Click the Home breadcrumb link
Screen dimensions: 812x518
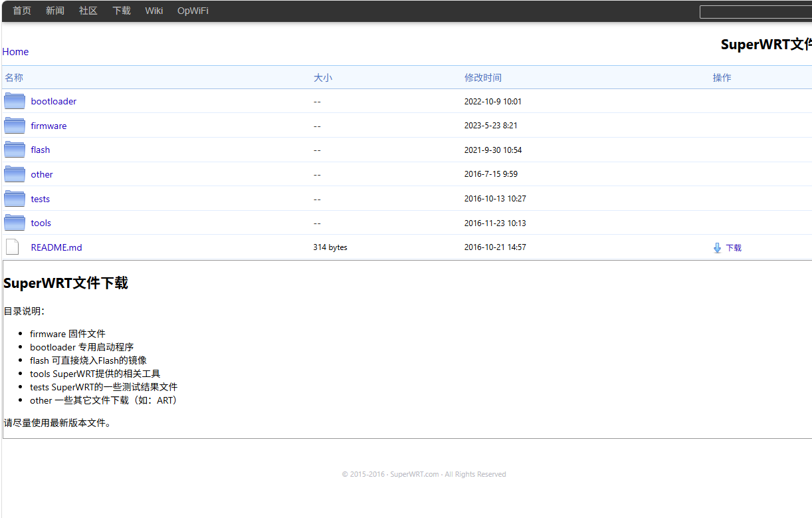tap(15, 52)
